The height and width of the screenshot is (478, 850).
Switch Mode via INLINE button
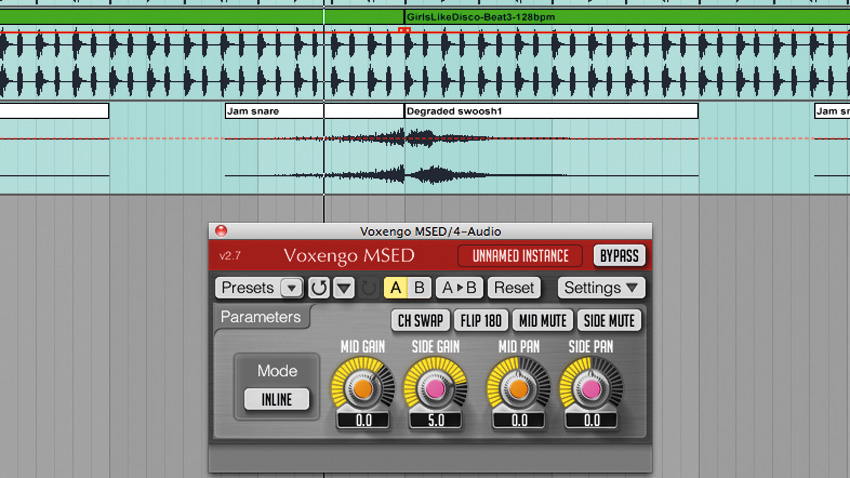point(276,399)
